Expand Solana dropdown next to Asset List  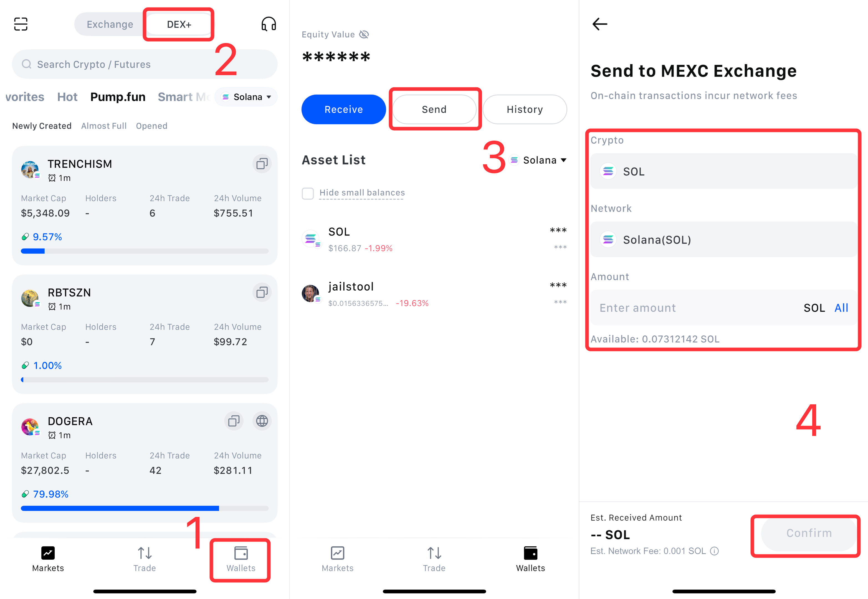tap(538, 160)
